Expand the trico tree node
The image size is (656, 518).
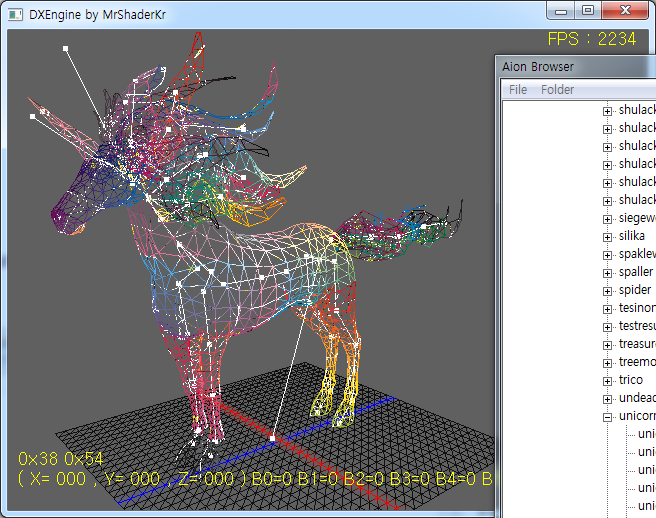(607, 381)
